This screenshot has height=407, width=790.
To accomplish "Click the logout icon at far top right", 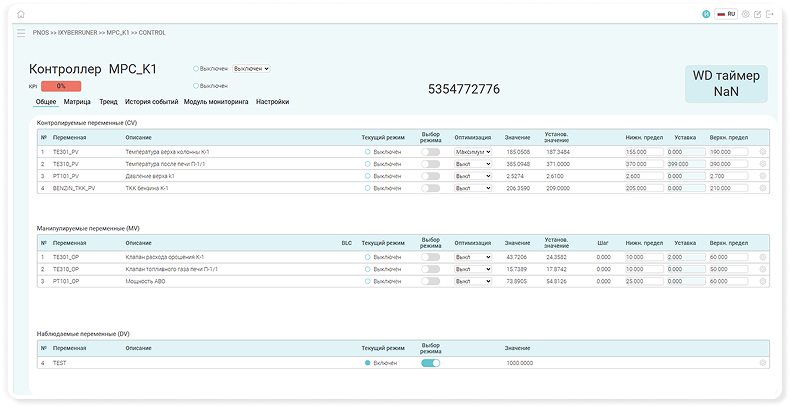I will [770, 15].
